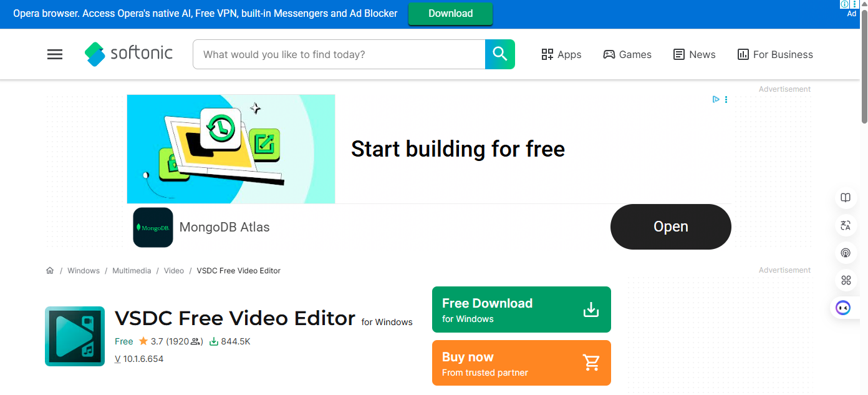Viewport: 868px width, 395px height.
Task: Click the VSDC Free Video Editor app icon
Action: click(75, 336)
